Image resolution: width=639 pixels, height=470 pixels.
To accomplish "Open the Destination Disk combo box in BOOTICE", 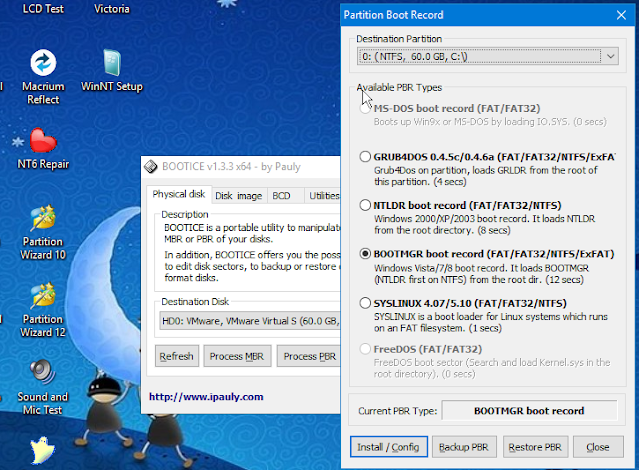I will pyautogui.click(x=249, y=321).
